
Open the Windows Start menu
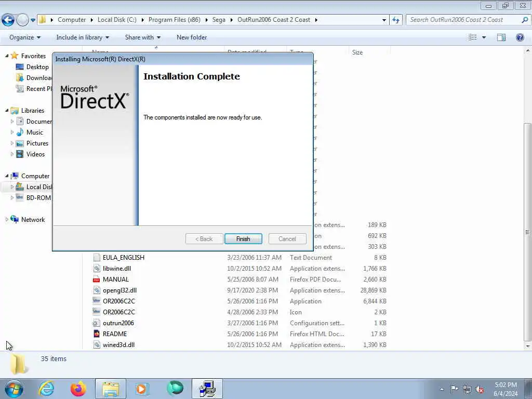14,389
